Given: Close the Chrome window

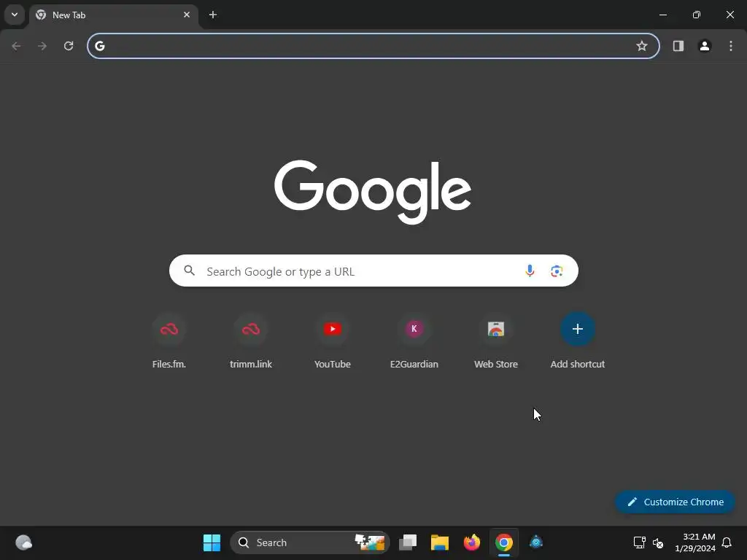Looking at the screenshot, I should 729,15.
